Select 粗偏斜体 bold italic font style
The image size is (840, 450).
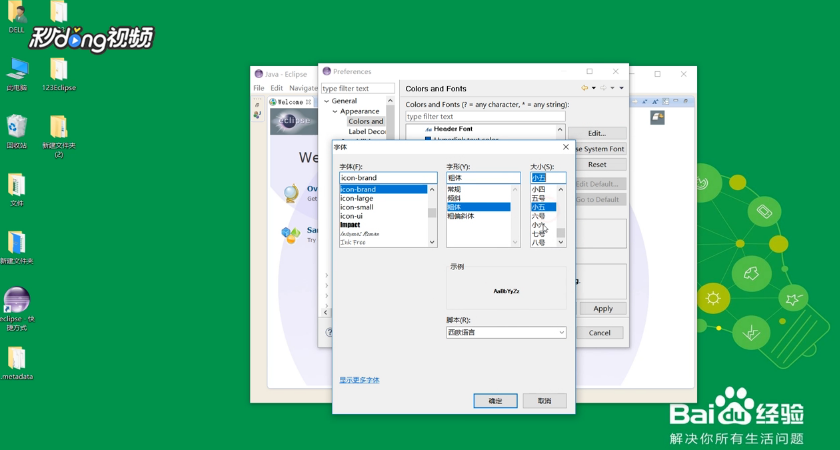click(461, 216)
